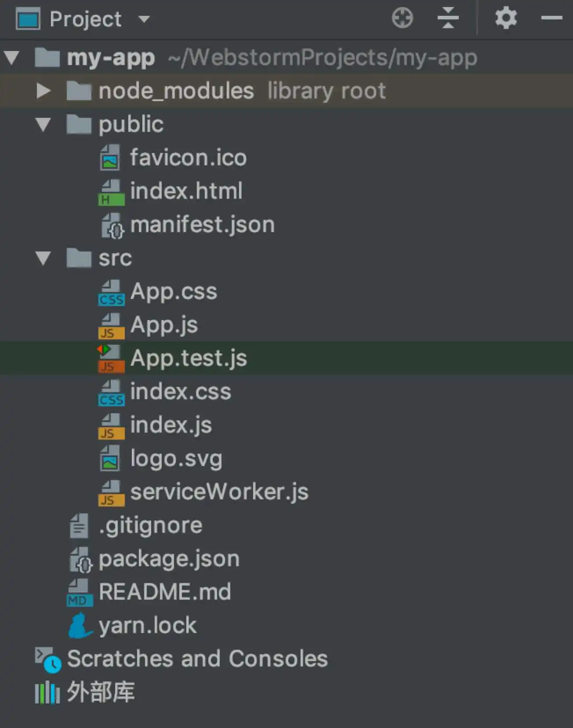
Task: Click the Scratches and Consoles icon
Action: pyautogui.click(x=48, y=659)
